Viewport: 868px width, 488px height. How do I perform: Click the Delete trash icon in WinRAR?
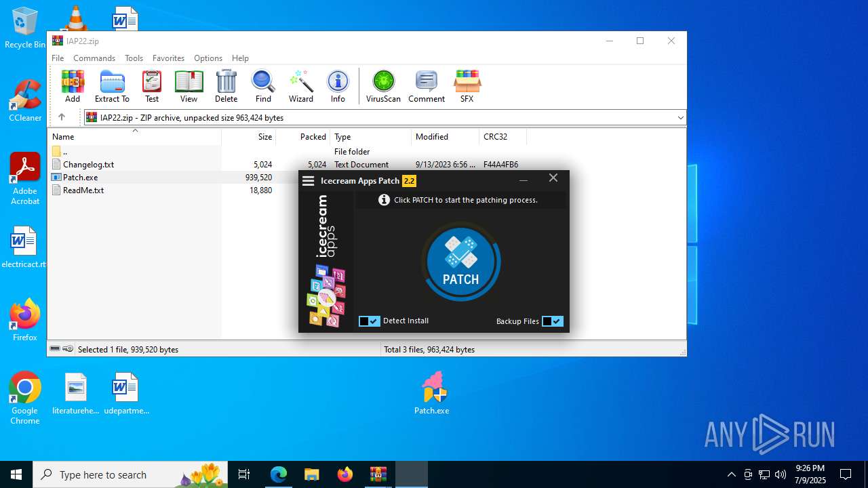click(226, 86)
